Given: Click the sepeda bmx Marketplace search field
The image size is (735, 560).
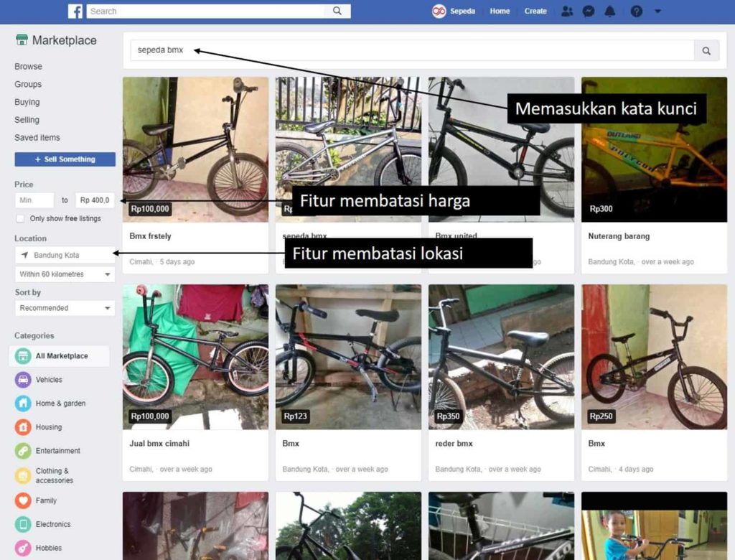Looking at the screenshot, I should pos(413,50).
